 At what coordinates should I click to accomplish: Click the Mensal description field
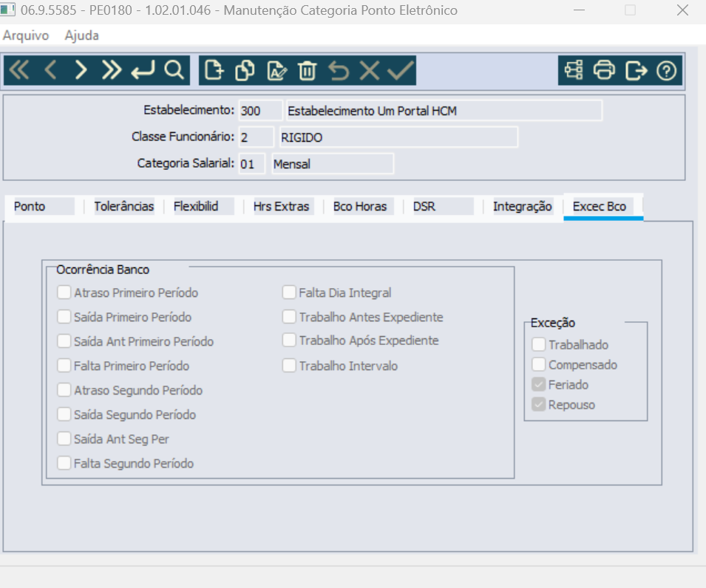[x=333, y=164]
